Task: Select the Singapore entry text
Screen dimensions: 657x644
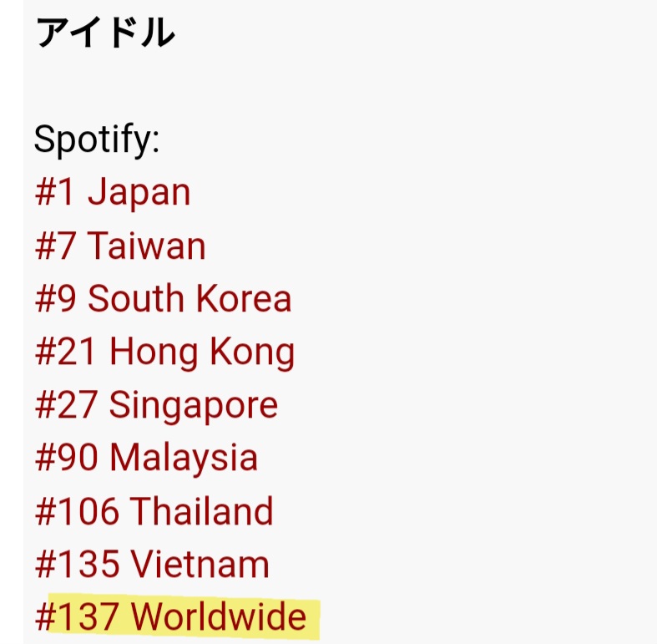Action: 193,406
